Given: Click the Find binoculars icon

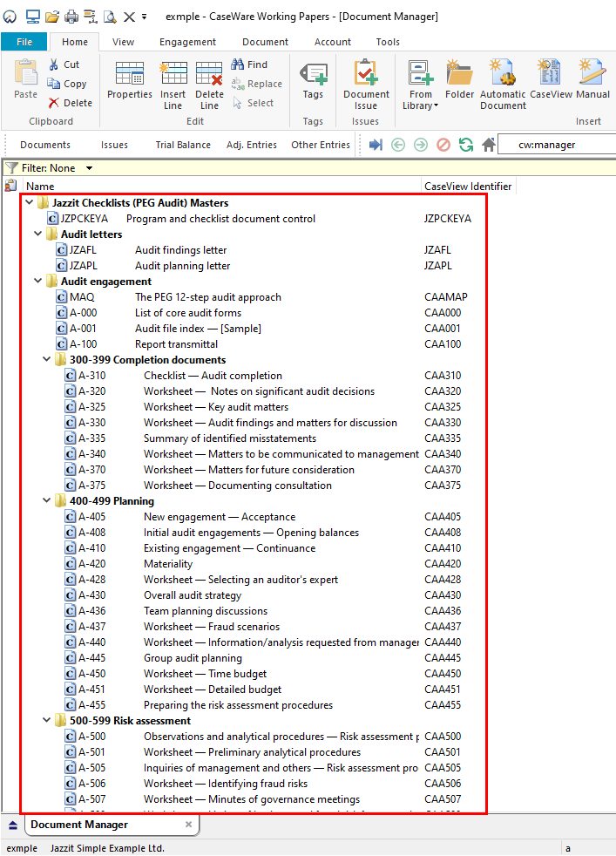Looking at the screenshot, I should tap(237, 65).
